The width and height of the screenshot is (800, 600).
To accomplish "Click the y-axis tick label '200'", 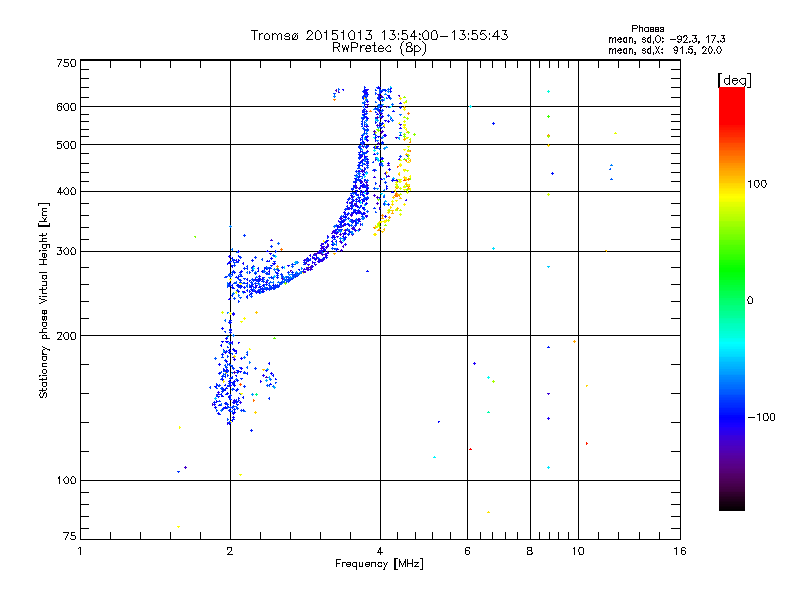I will coord(67,336).
